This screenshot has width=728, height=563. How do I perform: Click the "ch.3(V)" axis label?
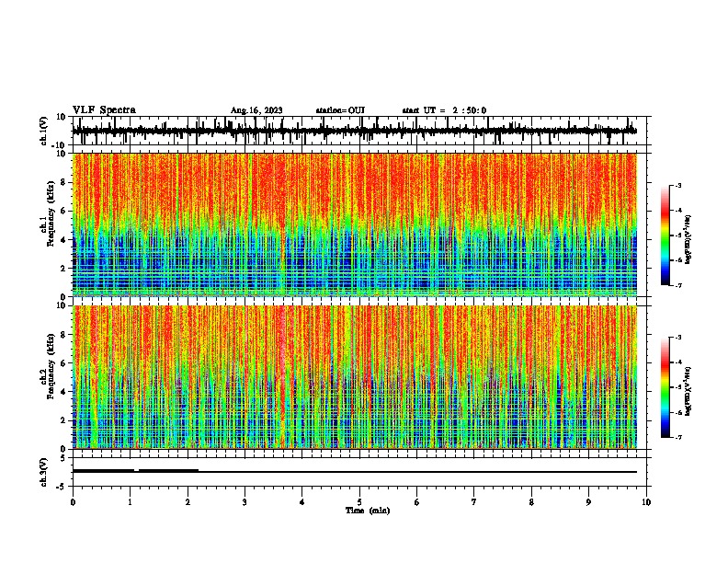(x=44, y=472)
